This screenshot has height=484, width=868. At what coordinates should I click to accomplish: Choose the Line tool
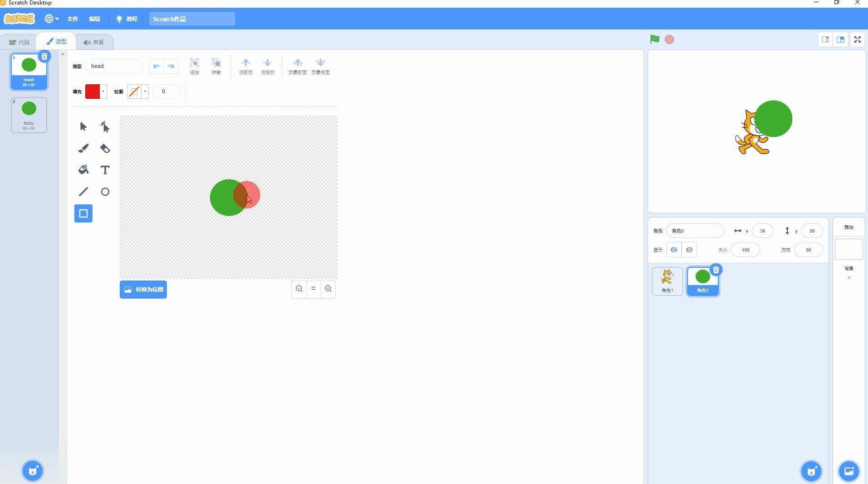pyautogui.click(x=83, y=192)
